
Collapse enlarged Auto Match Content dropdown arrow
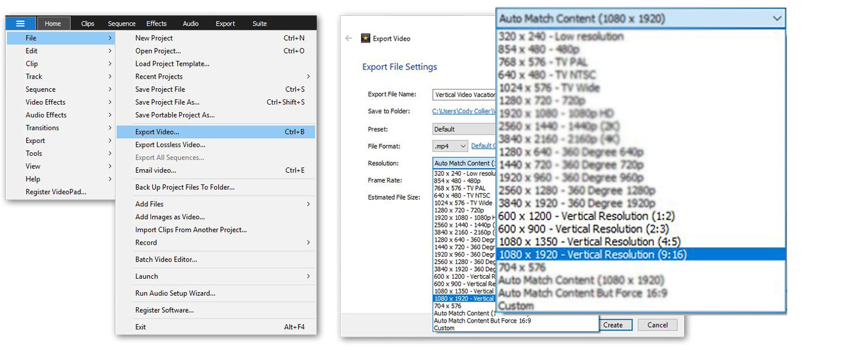point(777,19)
